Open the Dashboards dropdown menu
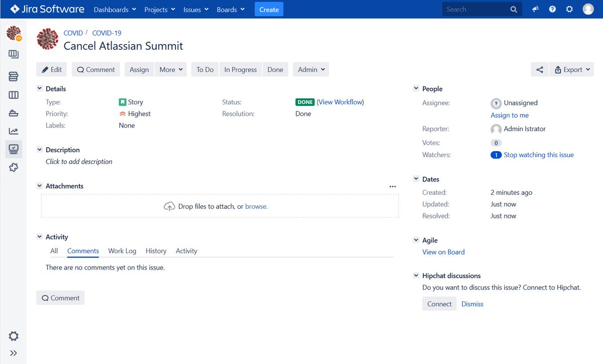Image resolution: width=603 pixels, height=364 pixels. pos(115,10)
